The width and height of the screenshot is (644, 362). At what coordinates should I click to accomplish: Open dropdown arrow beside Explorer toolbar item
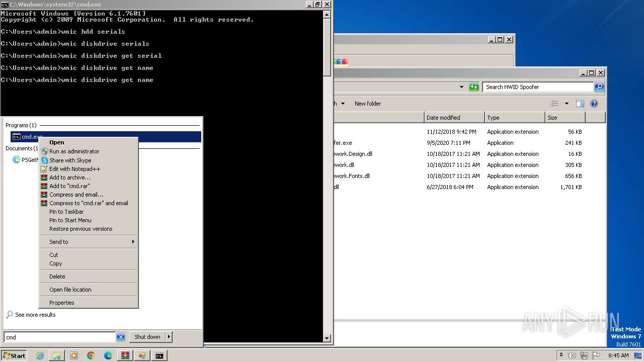[x=343, y=104]
